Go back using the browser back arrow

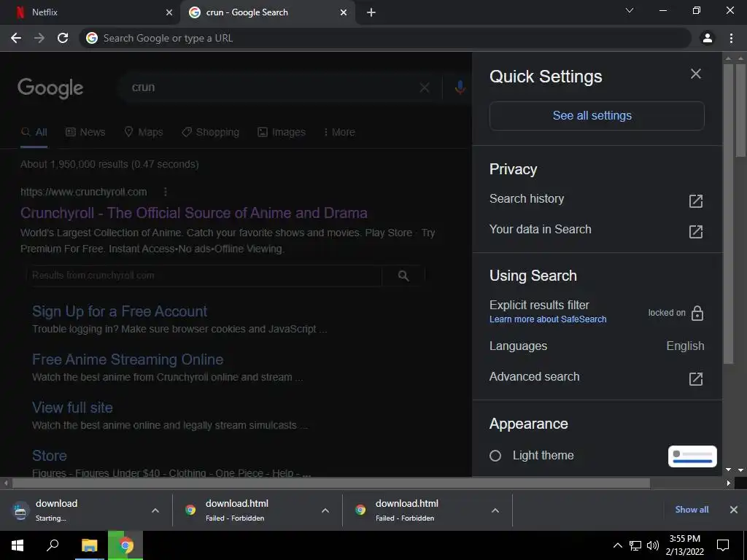16,38
